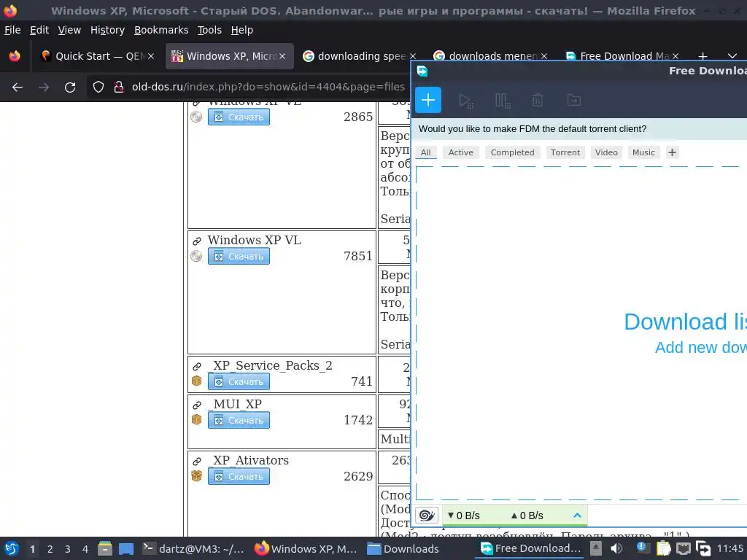Click Скачать button for _XP_Ativators
Screen dimensions: 747x560
239,477
